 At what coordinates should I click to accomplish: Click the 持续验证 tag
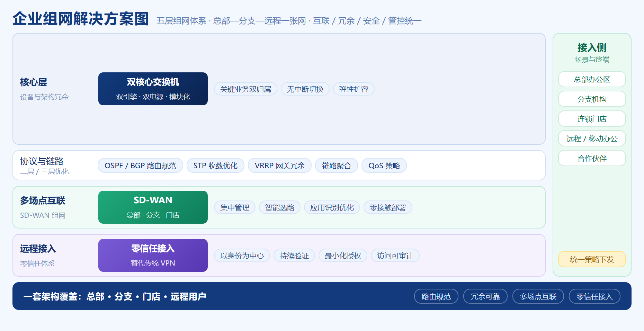pyautogui.click(x=294, y=256)
